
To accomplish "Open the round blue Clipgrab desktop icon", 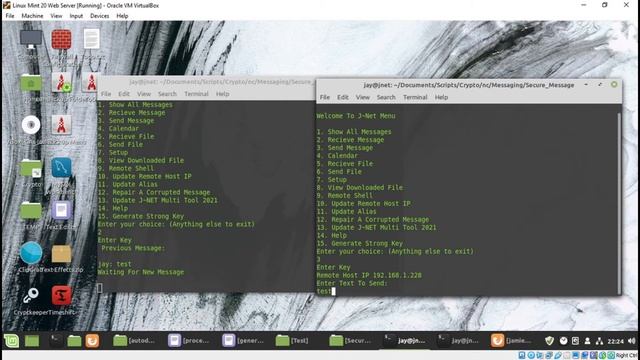I will pyautogui.click(x=31, y=253).
